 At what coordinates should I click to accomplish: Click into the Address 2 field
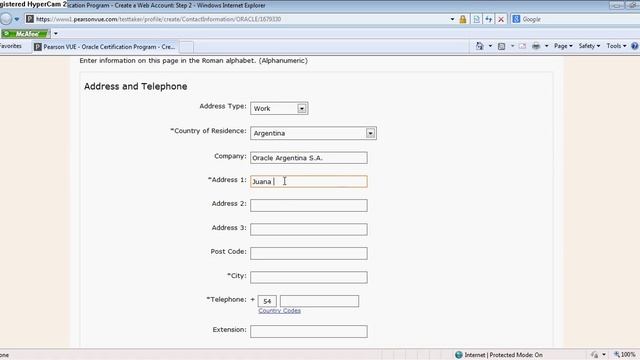tap(309, 205)
